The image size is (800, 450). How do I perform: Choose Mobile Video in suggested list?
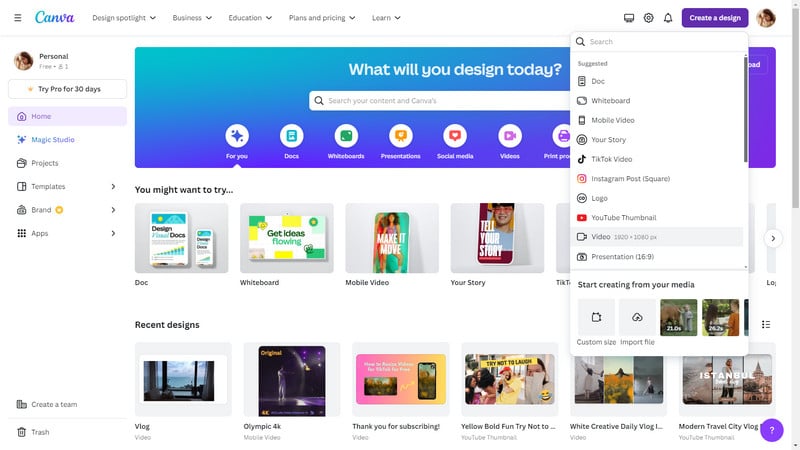(657, 120)
